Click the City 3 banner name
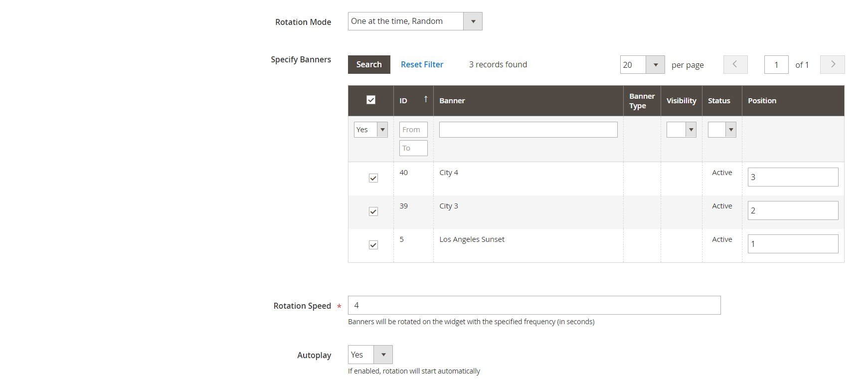This screenshot has width=868, height=389. point(449,206)
